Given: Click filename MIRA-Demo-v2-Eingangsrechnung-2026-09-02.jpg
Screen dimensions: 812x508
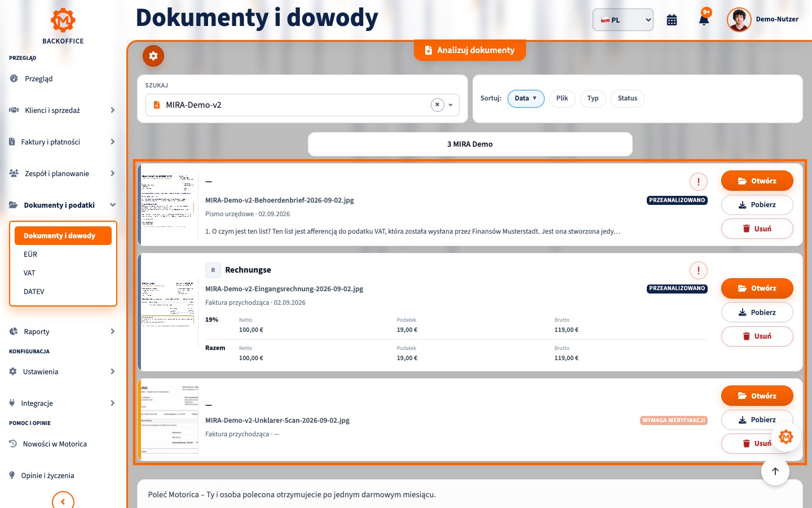Looking at the screenshot, I should click(x=284, y=289).
